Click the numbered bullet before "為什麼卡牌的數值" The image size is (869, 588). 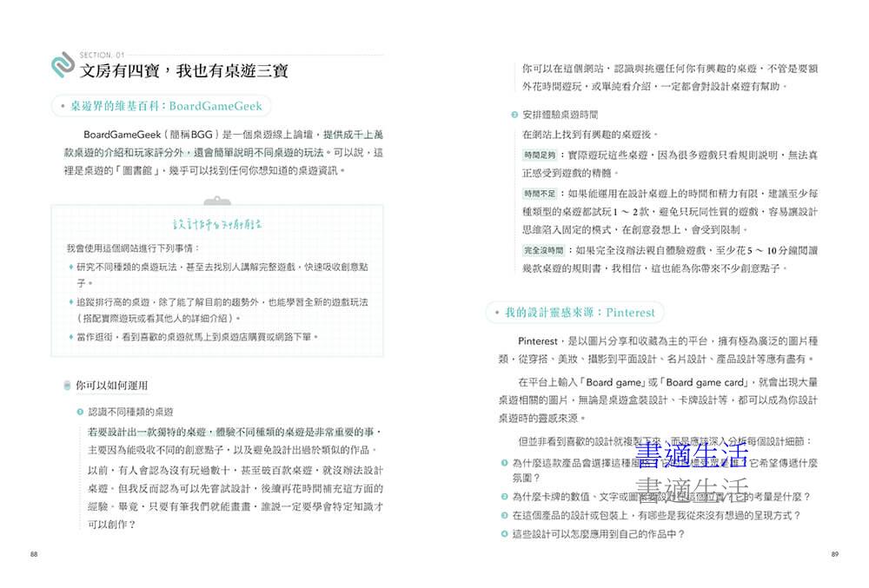click(x=504, y=497)
